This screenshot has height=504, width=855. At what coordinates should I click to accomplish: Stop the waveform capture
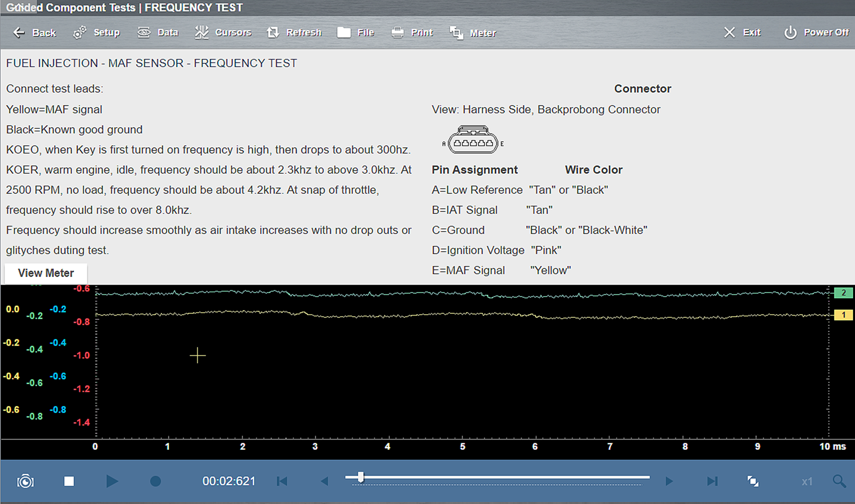69,481
